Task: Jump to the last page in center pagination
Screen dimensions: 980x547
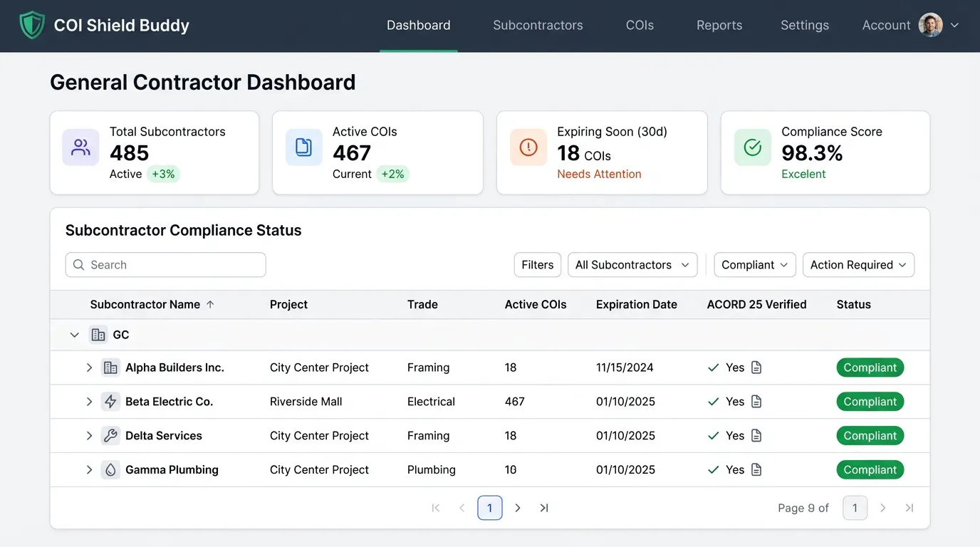Action: pyautogui.click(x=544, y=508)
